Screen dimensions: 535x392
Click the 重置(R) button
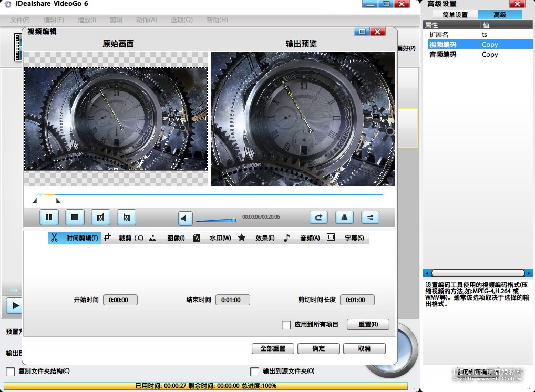(x=368, y=324)
